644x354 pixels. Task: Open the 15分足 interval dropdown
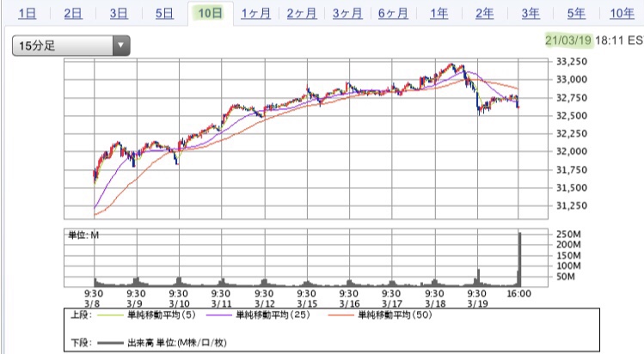(x=71, y=46)
